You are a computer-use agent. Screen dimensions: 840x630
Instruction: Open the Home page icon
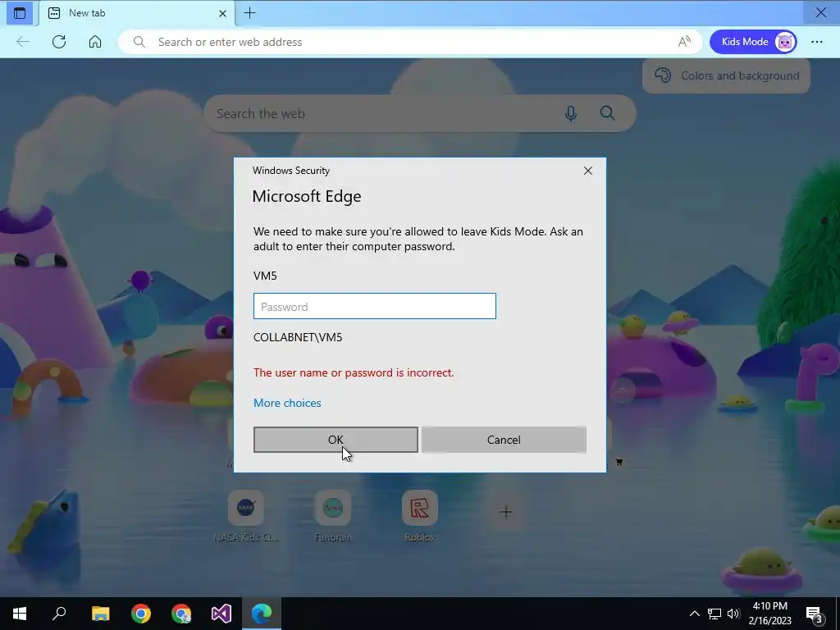(x=95, y=42)
